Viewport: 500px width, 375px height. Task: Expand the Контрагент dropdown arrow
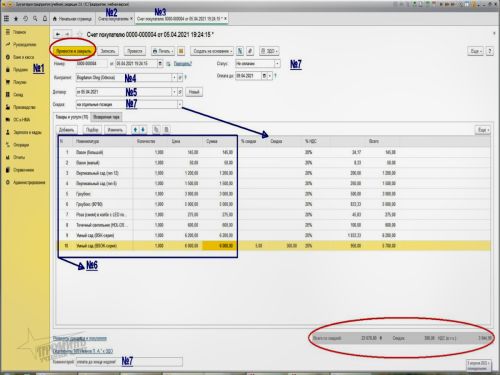[x=174, y=78]
